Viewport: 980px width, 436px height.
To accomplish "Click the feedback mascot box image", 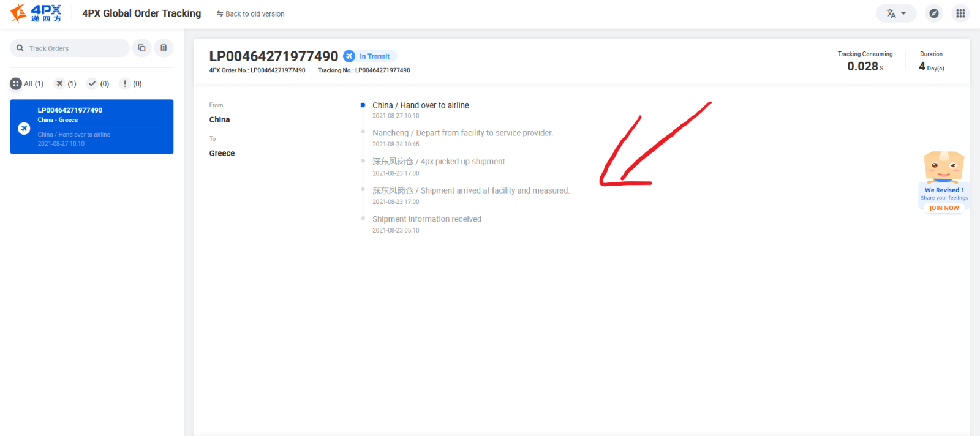I will [944, 167].
